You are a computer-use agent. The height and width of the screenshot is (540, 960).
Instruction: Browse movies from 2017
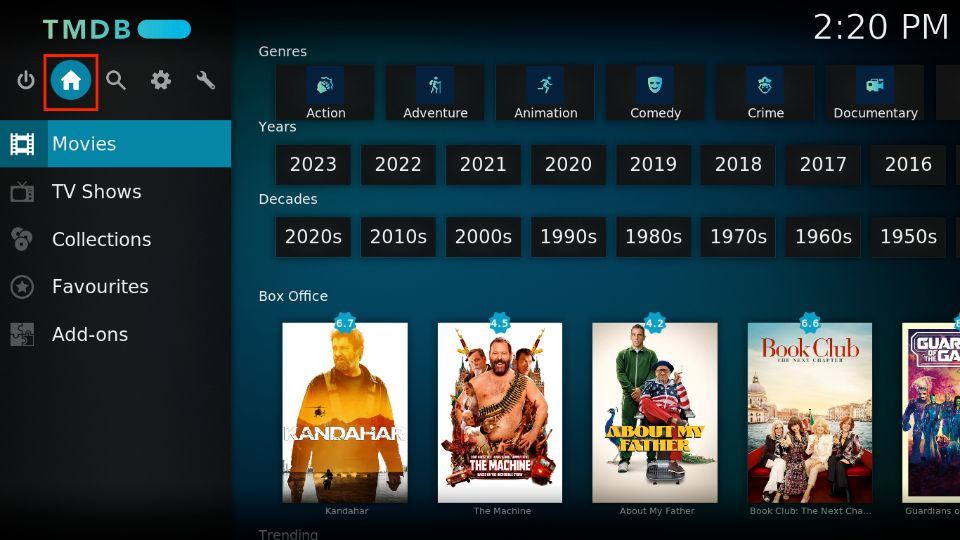(x=823, y=165)
